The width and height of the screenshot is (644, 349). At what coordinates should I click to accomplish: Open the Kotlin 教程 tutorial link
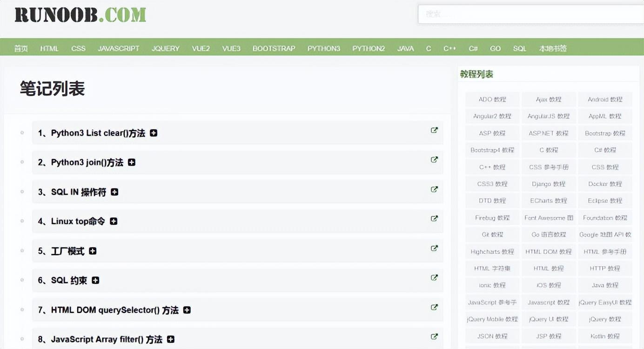605,336
